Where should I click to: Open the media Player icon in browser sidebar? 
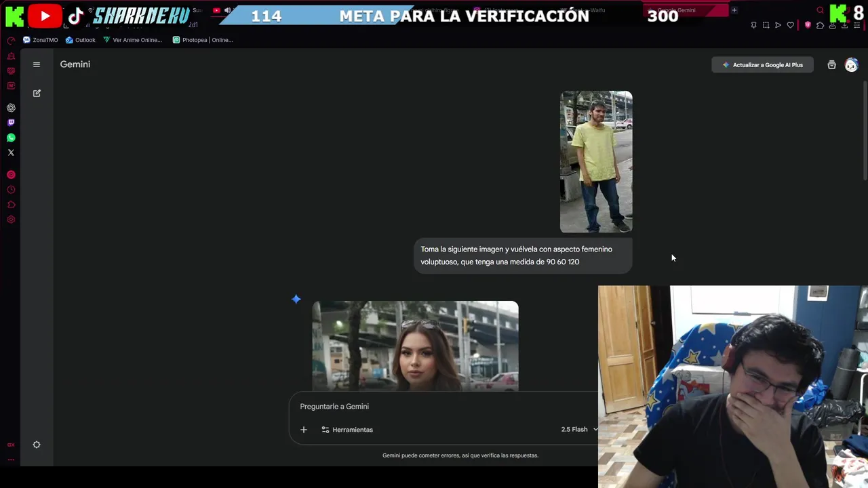(11, 175)
